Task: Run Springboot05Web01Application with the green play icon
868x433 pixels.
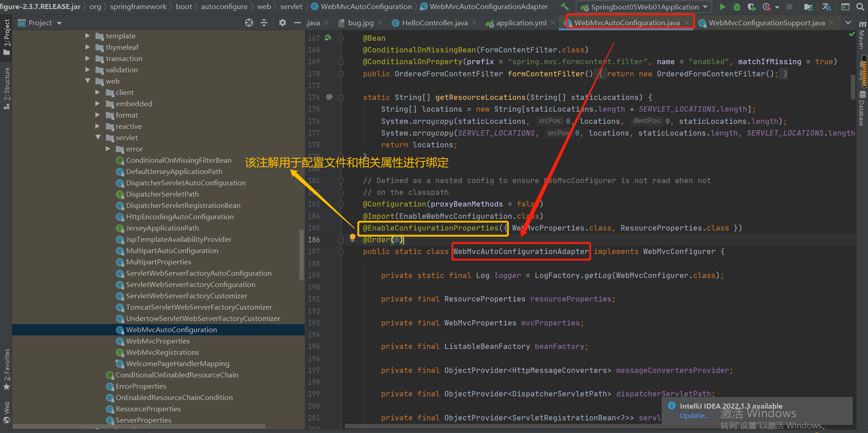Action: pyautogui.click(x=722, y=7)
